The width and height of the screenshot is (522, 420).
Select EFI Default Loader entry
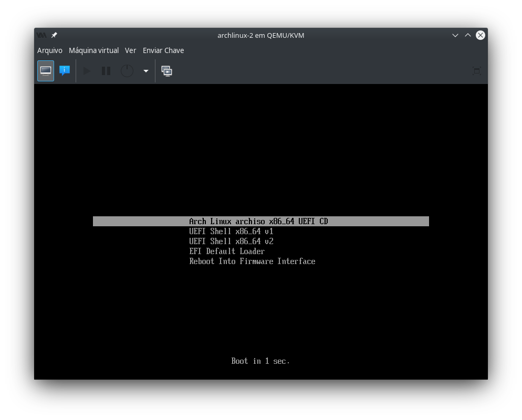coord(227,251)
